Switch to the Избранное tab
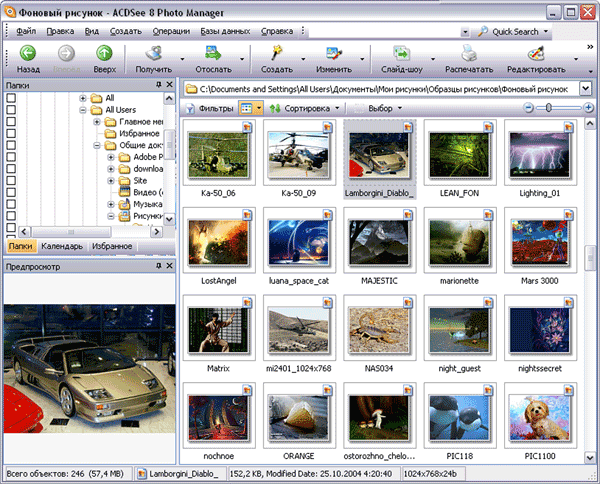This screenshot has width=600, height=484. point(112,246)
